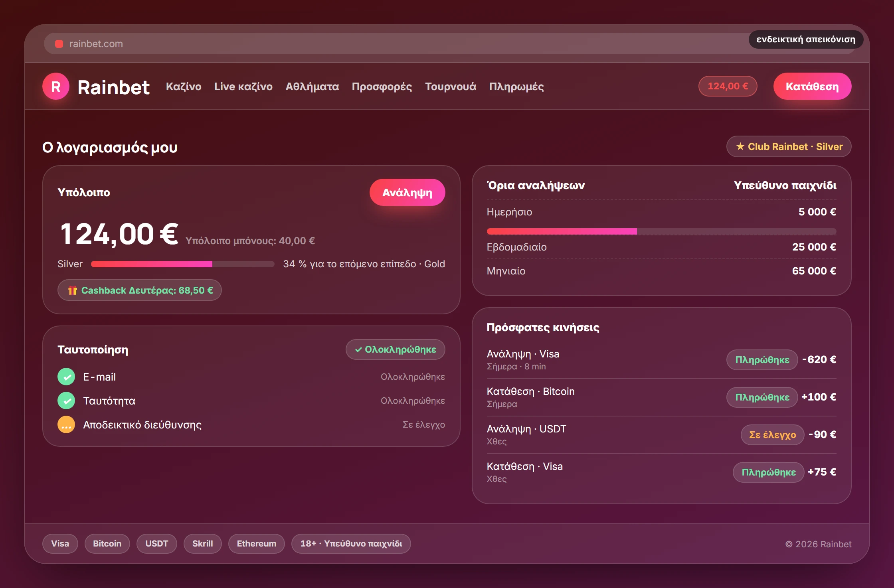Go to Αθλήματα in the navigation
Viewport: 894px width, 588px height.
(x=312, y=87)
